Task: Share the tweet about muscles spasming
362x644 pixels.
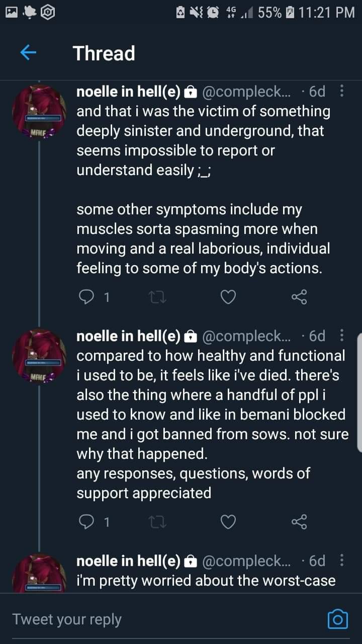Action: pos(299,297)
